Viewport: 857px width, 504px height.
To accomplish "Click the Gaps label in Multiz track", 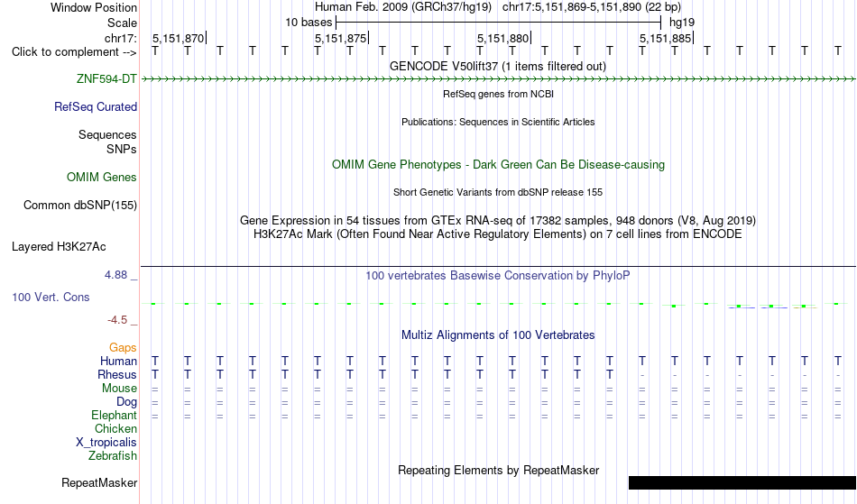I will (123, 348).
